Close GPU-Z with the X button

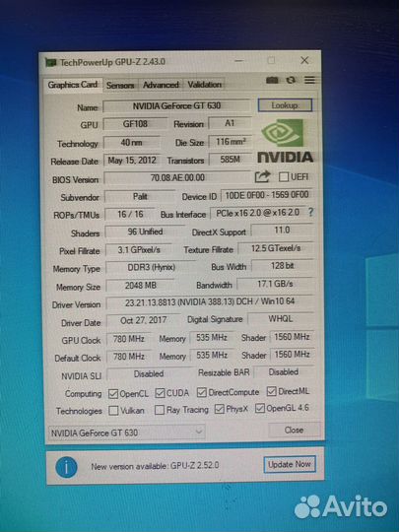[304, 60]
